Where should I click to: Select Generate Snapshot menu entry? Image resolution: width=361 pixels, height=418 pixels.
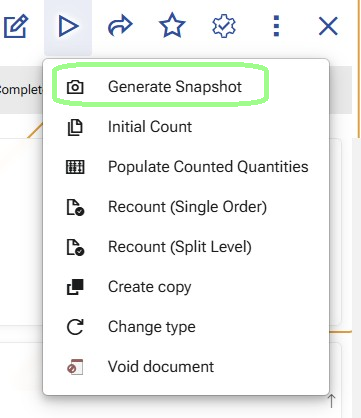186,87
